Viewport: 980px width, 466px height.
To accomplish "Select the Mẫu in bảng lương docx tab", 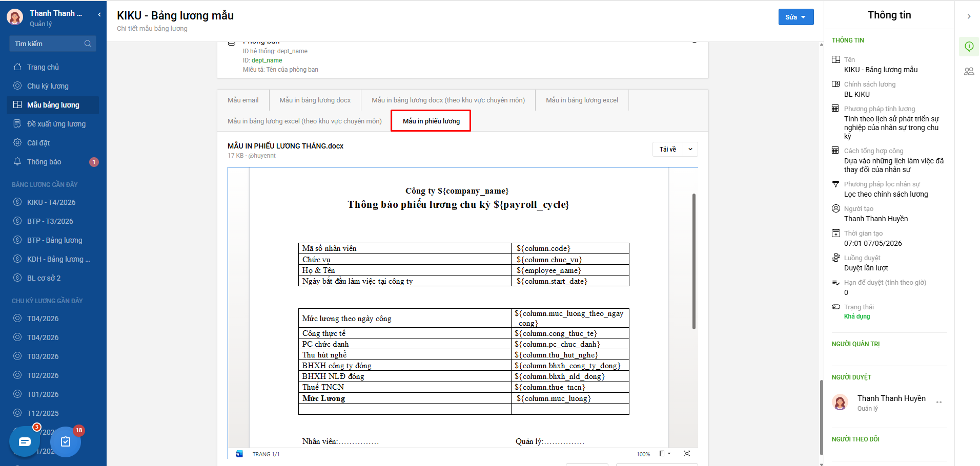I will [x=315, y=100].
